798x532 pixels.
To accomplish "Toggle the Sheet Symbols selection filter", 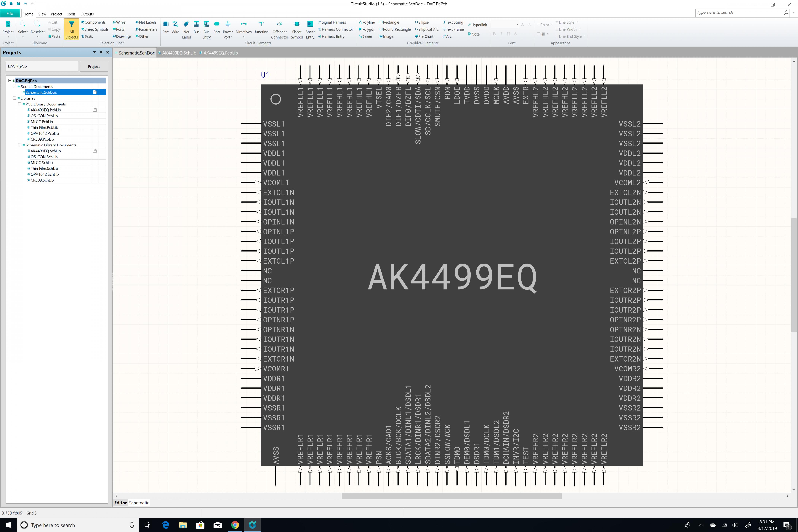I will (95, 29).
